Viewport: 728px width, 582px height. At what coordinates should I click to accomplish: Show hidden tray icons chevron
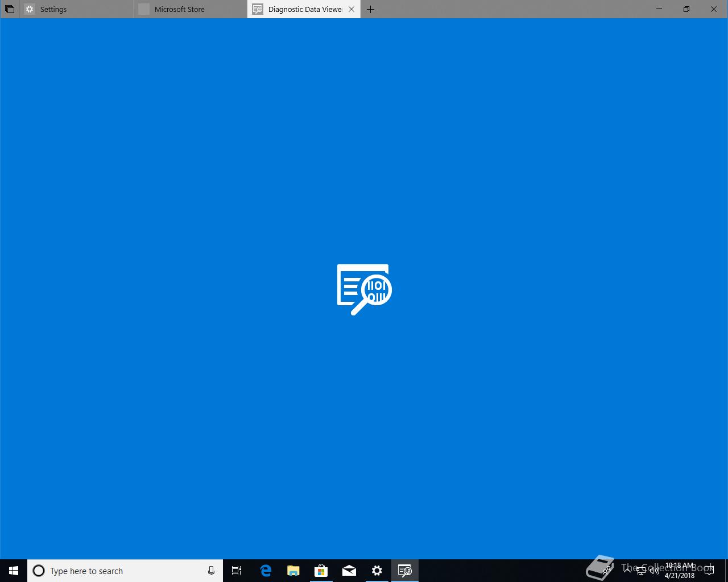pyautogui.click(x=627, y=571)
